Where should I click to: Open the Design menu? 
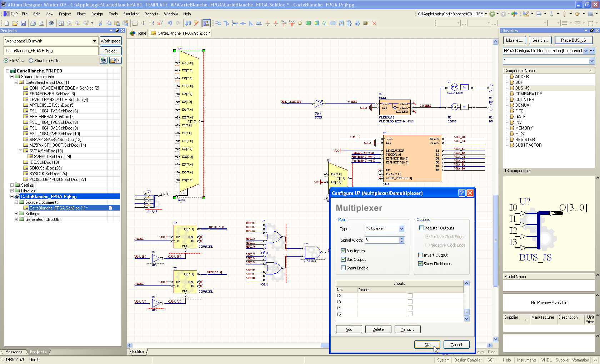[x=97, y=14]
